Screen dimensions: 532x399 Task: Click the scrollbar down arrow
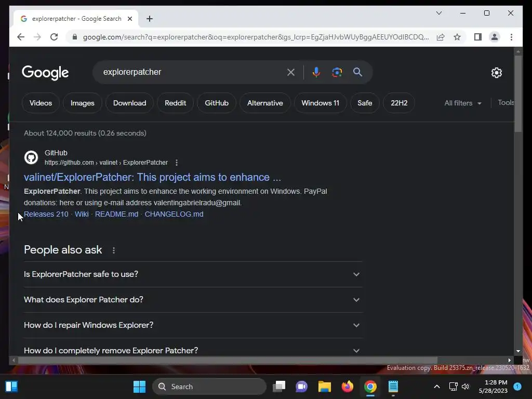point(518,352)
